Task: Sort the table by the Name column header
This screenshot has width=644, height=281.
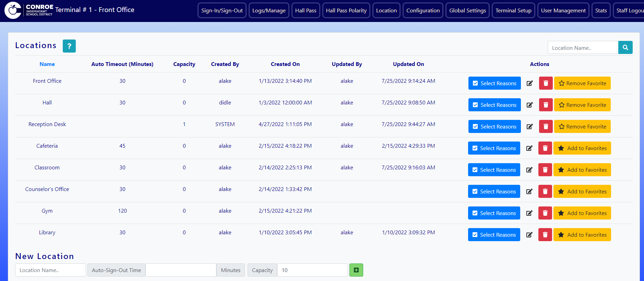Action: tap(47, 64)
